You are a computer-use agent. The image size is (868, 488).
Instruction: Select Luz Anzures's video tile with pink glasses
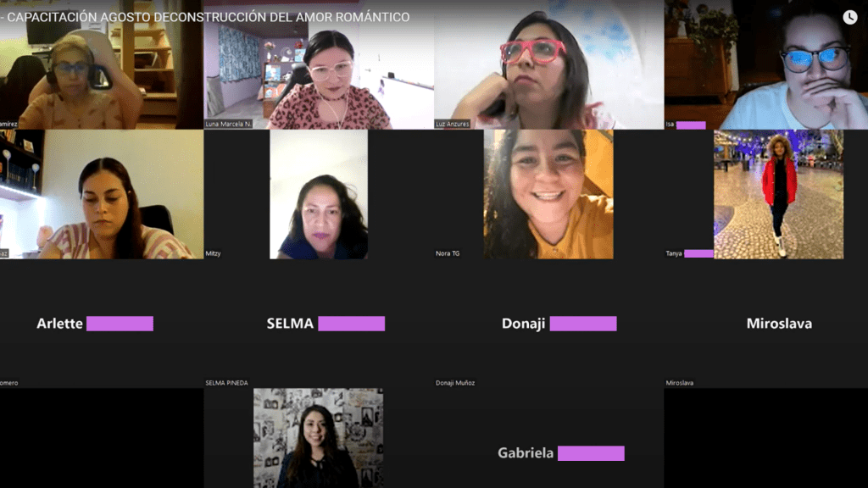pos(549,64)
